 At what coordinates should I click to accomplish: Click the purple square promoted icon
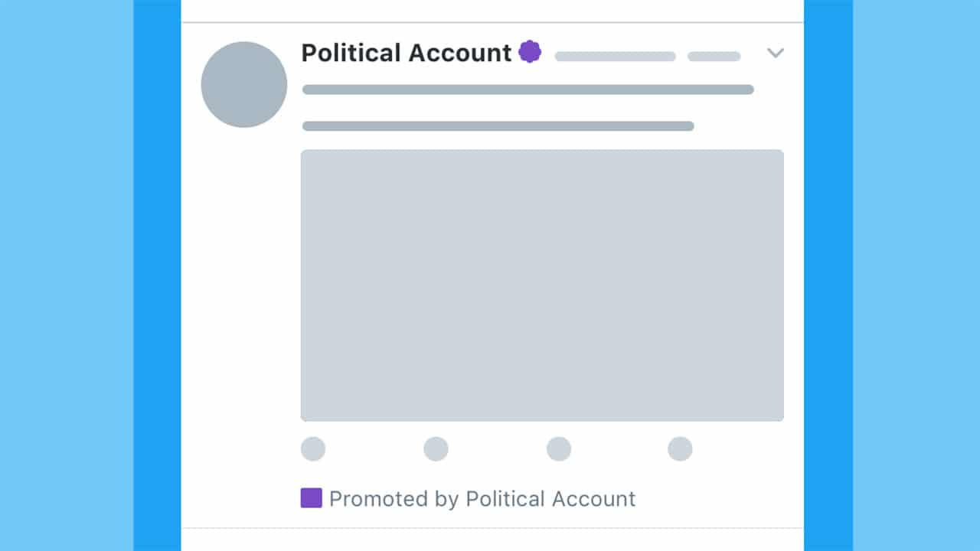(311, 499)
